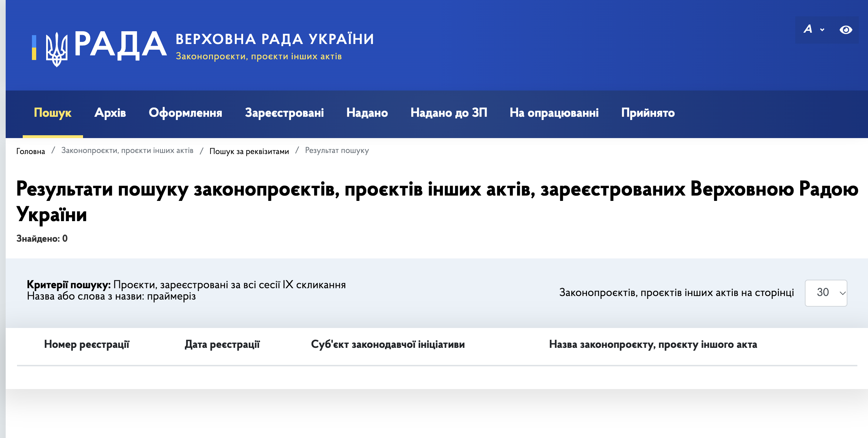The image size is (868, 438).
Task: Open the font size 'A' dropdown
Action: pos(814,29)
